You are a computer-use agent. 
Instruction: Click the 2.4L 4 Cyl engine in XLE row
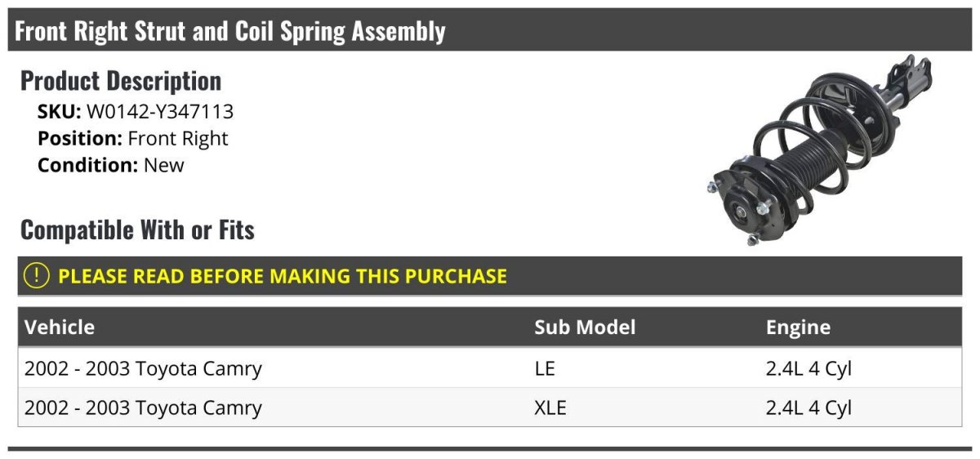tap(808, 408)
